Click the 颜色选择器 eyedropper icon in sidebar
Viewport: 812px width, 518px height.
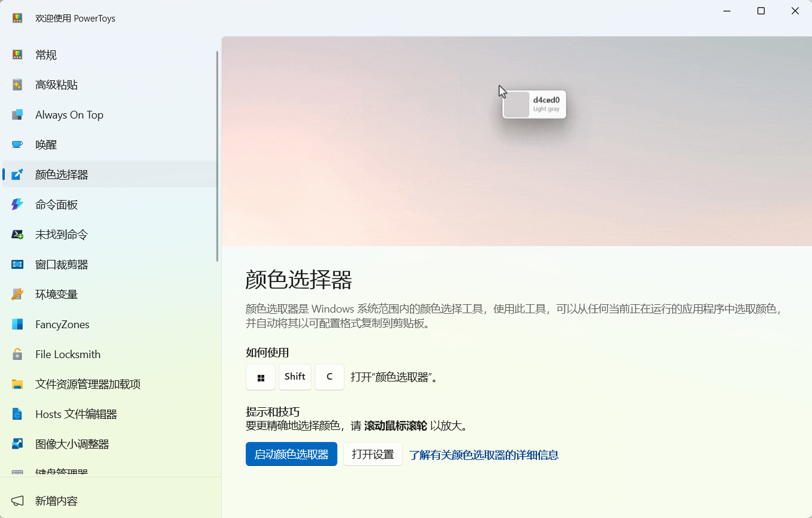(x=17, y=175)
